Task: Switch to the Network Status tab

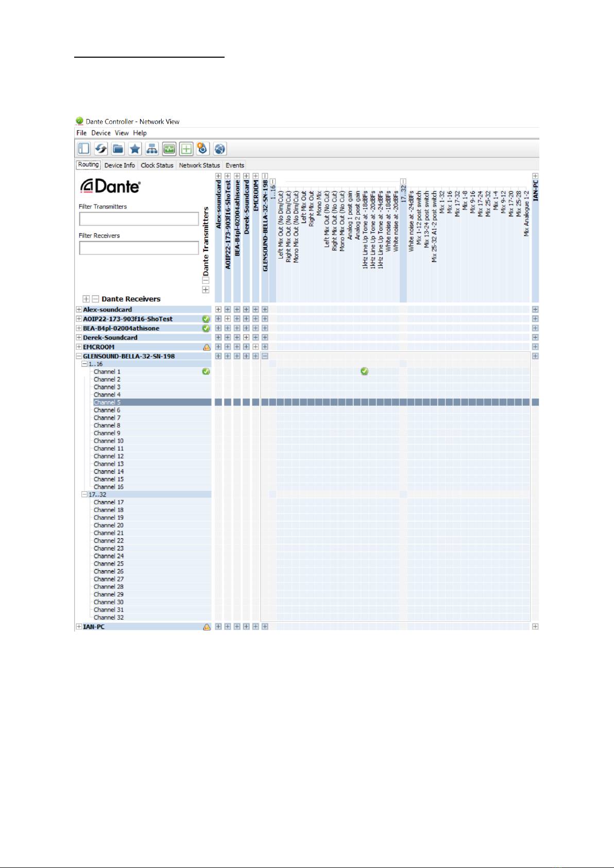Action: pos(199,165)
